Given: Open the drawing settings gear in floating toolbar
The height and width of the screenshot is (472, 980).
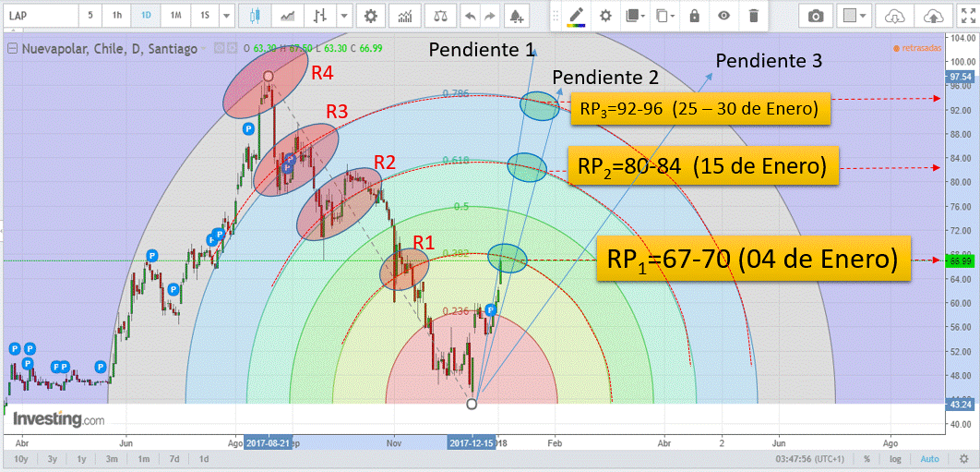Looking at the screenshot, I should [x=605, y=16].
